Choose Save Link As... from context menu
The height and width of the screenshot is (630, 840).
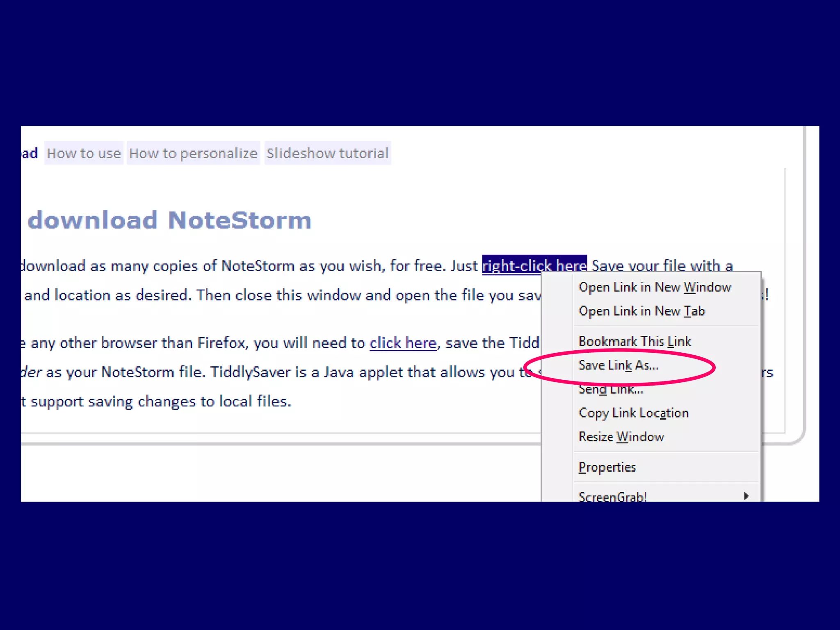pos(618,365)
